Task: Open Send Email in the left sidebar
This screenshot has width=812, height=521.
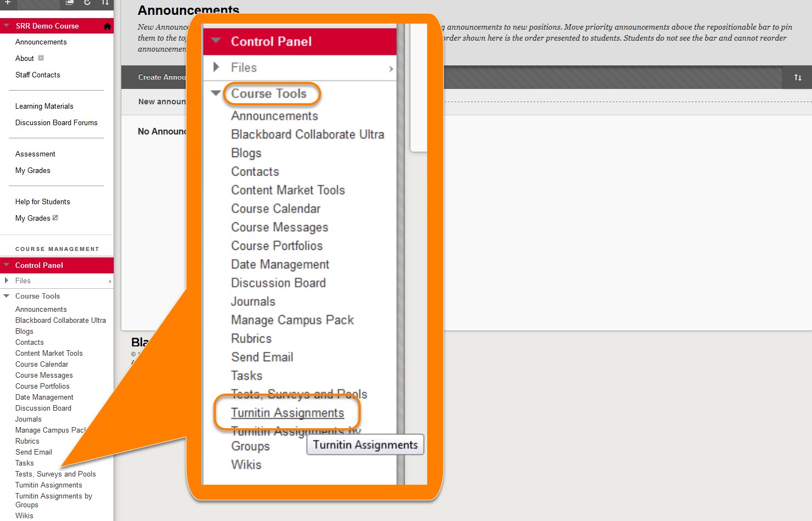Action: coord(34,452)
